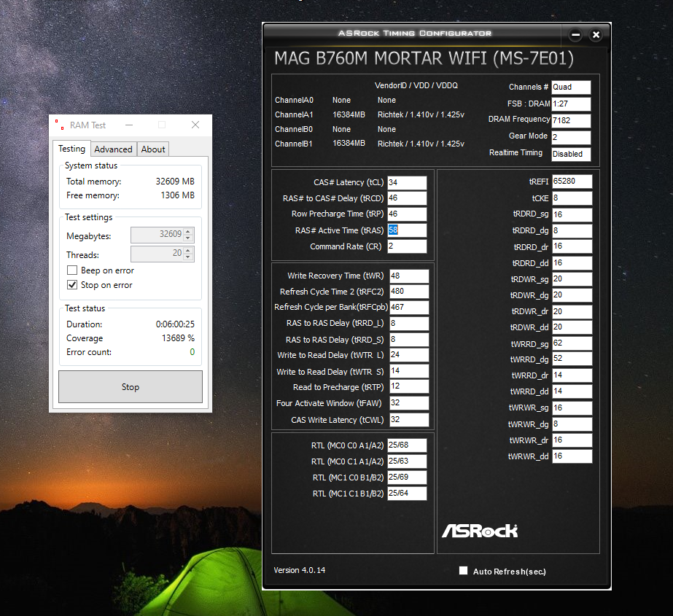Minimize the ASRock Timing Configurator window
The height and width of the screenshot is (616, 673).
575,35
